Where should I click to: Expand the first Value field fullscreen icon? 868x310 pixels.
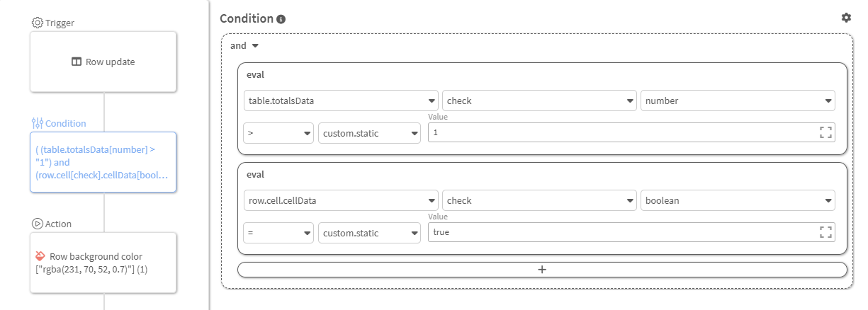(825, 132)
